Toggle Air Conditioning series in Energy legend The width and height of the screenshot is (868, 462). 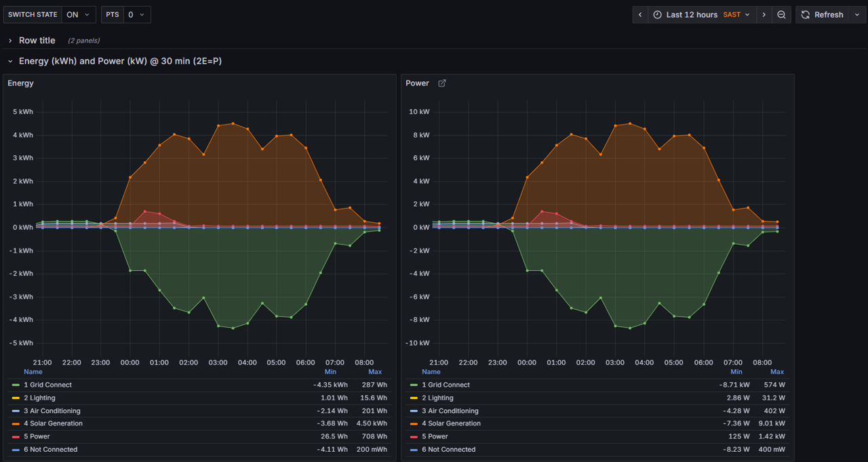coord(52,411)
